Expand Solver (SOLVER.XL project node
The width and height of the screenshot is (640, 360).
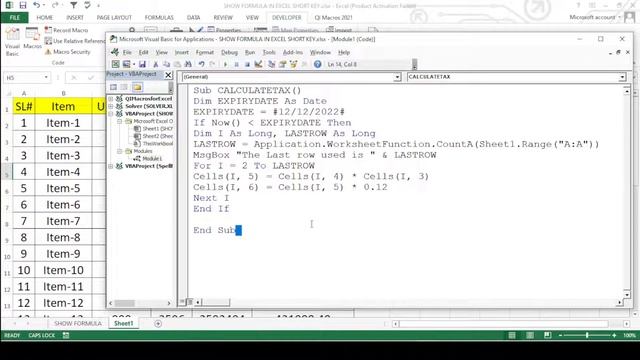111,106
